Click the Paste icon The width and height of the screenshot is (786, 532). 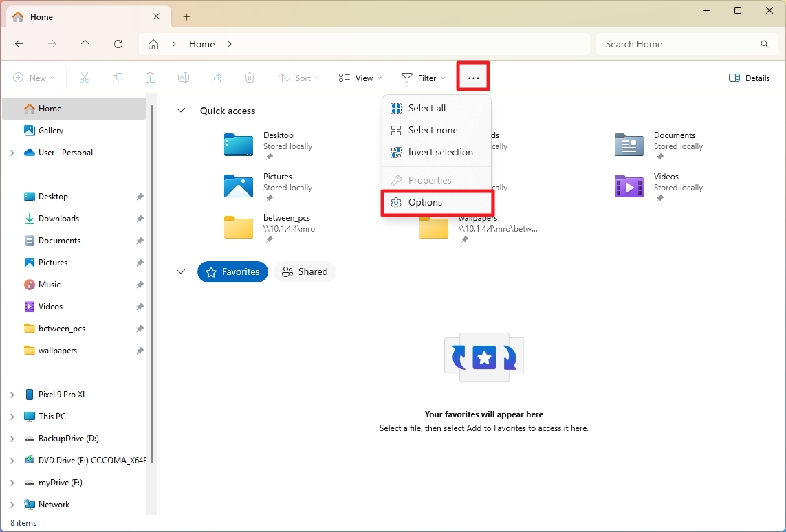pyautogui.click(x=151, y=78)
